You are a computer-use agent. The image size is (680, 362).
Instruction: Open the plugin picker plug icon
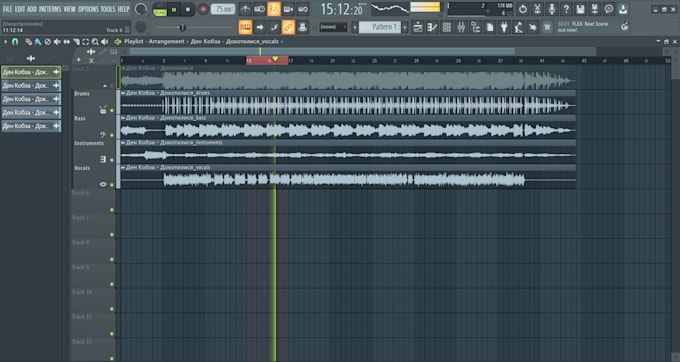[504, 27]
